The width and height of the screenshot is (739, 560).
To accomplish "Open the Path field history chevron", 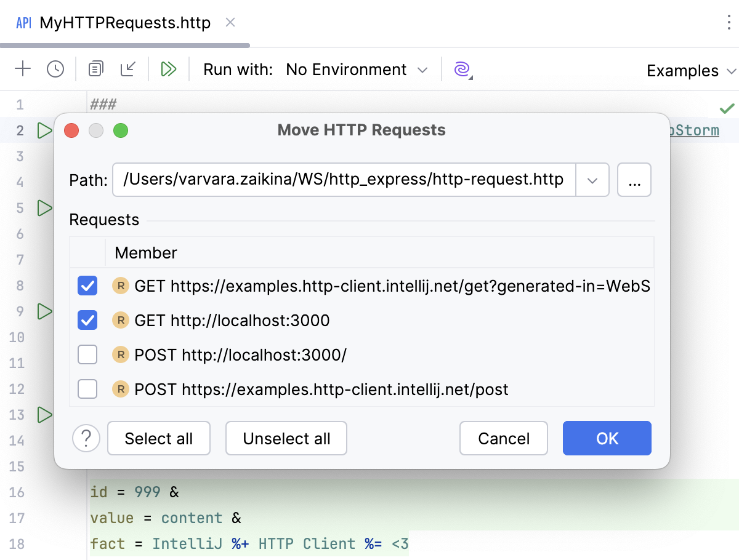I will 592,180.
